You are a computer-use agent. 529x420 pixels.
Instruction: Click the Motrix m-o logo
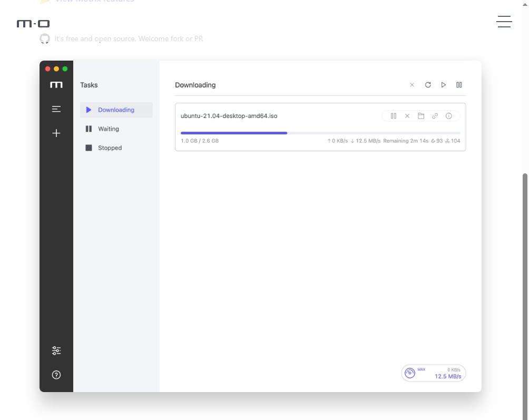(x=33, y=24)
